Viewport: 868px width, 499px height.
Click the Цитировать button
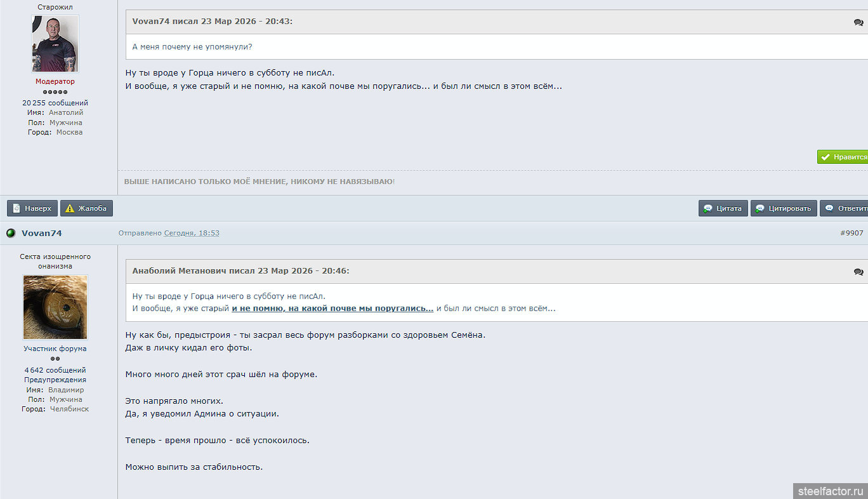coord(784,208)
